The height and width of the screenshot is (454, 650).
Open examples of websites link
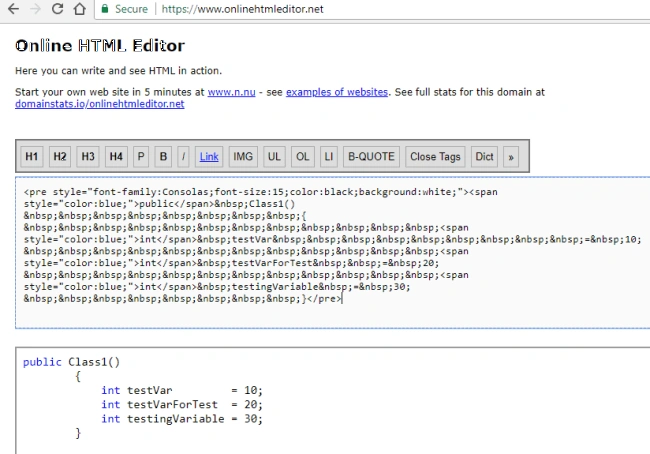point(337,92)
